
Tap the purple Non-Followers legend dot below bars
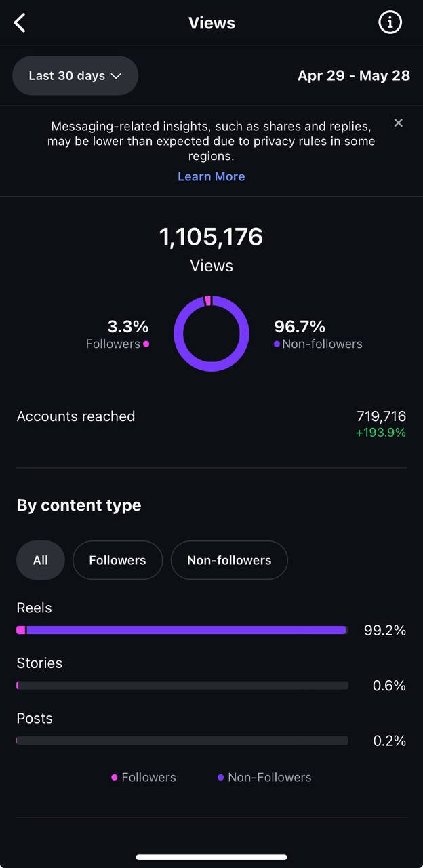(221, 778)
